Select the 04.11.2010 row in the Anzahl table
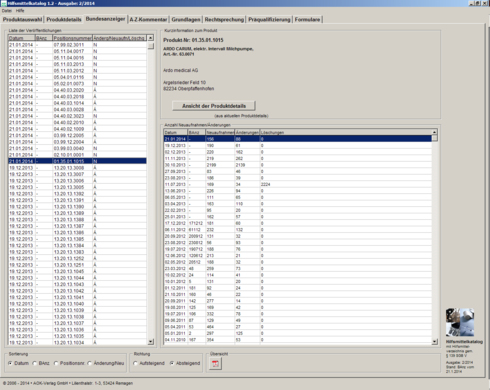Image resolution: width=490 pixels, height=390 pixels. click(298, 340)
